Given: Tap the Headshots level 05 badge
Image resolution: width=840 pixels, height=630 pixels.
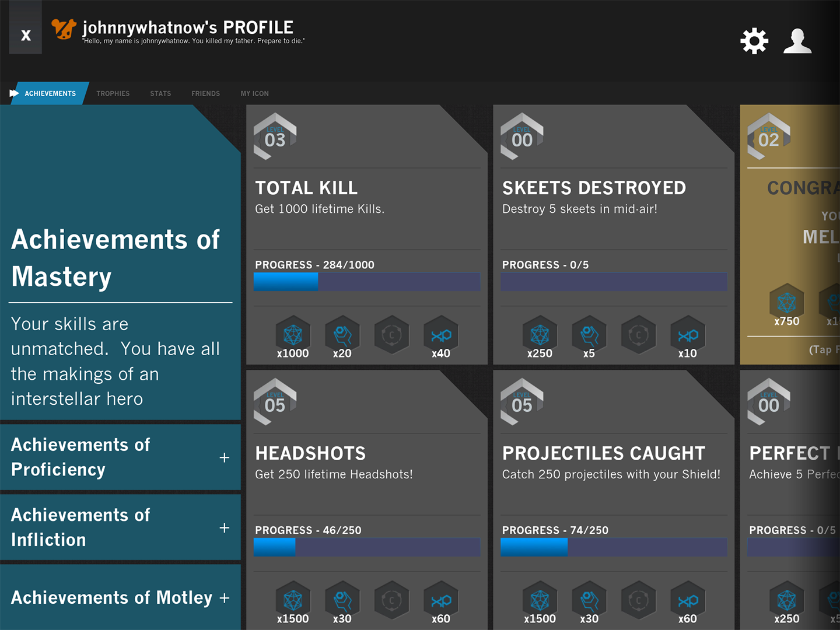Looking at the screenshot, I should click(275, 402).
